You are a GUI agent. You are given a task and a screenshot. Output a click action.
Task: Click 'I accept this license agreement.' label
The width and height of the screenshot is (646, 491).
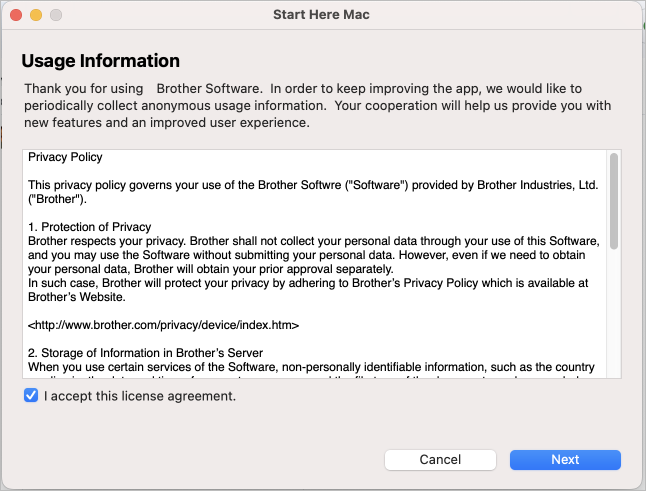click(x=140, y=396)
